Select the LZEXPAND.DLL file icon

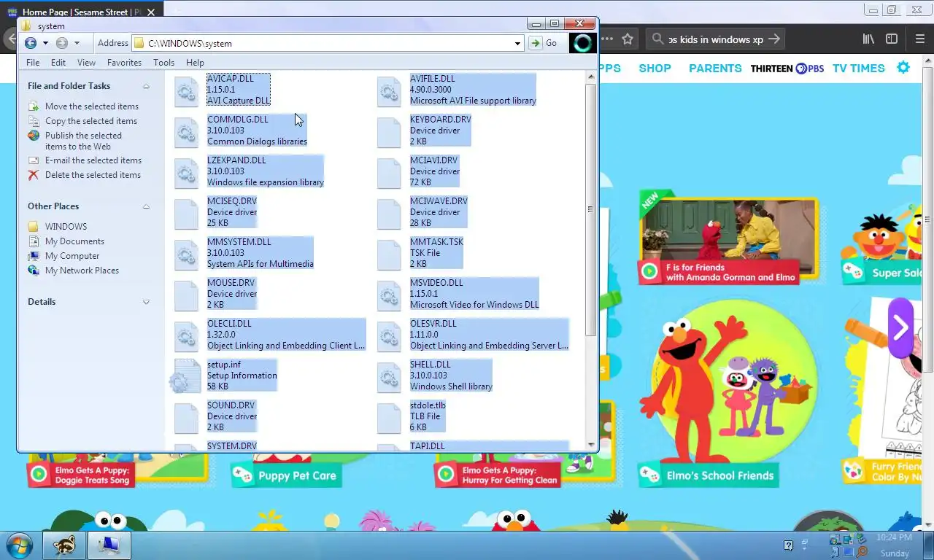[x=186, y=173]
